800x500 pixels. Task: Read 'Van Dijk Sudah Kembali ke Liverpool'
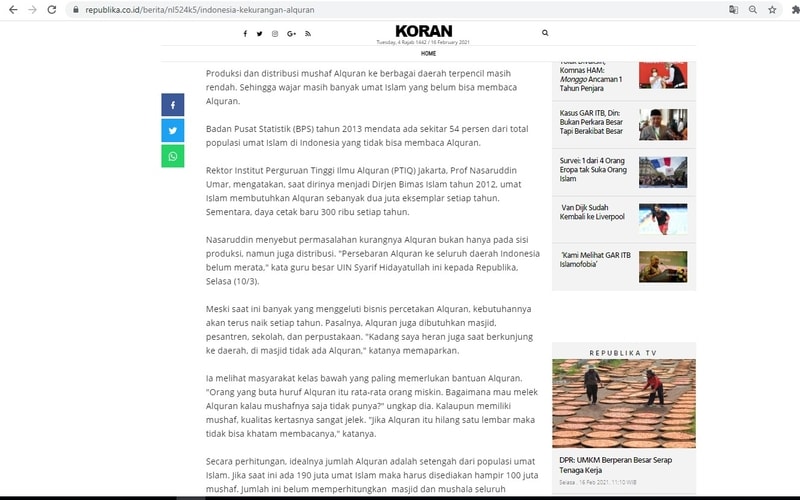click(595, 217)
